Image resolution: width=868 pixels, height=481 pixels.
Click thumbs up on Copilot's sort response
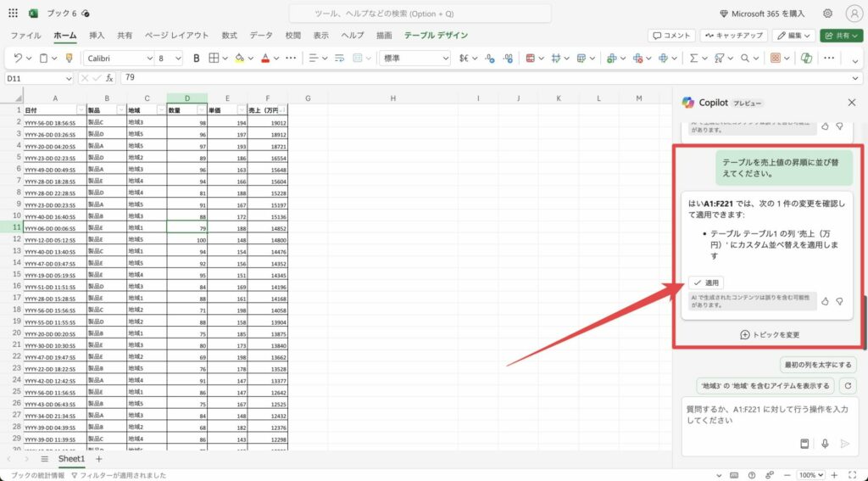click(x=825, y=301)
